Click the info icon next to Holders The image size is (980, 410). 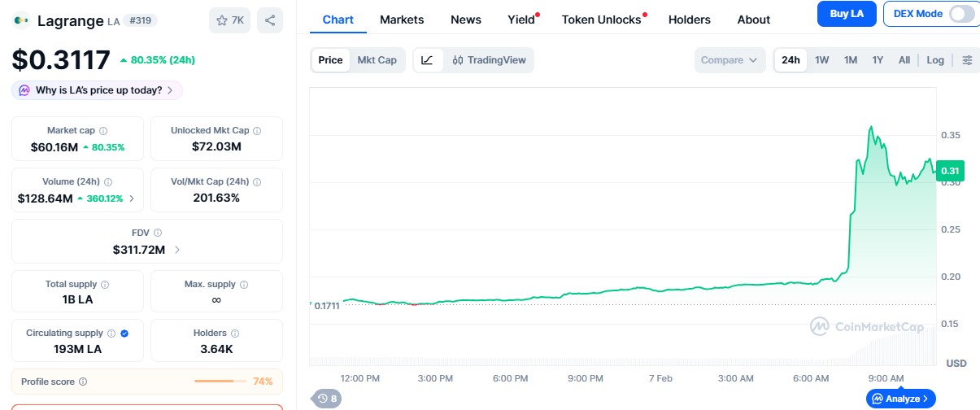pyautogui.click(x=235, y=333)
